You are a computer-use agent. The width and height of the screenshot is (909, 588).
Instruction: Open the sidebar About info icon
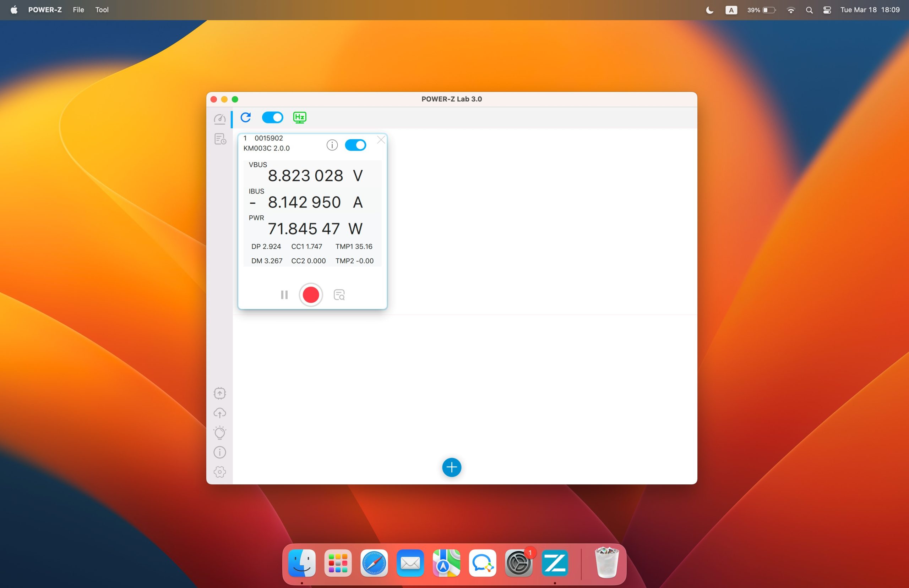(219, 452)
